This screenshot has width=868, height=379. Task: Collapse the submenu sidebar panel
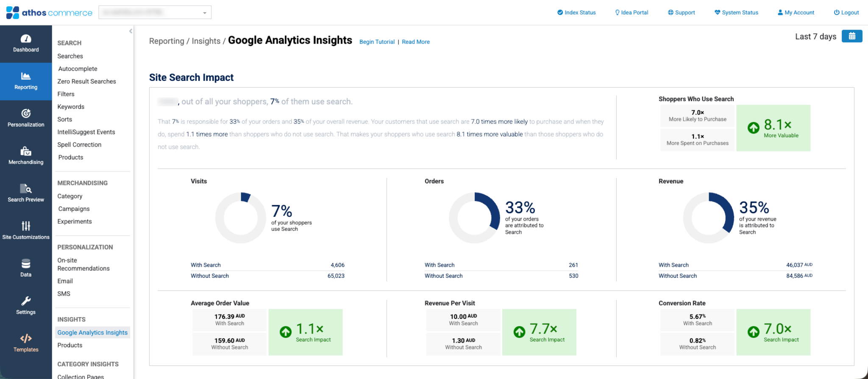[x=131, y=31]
